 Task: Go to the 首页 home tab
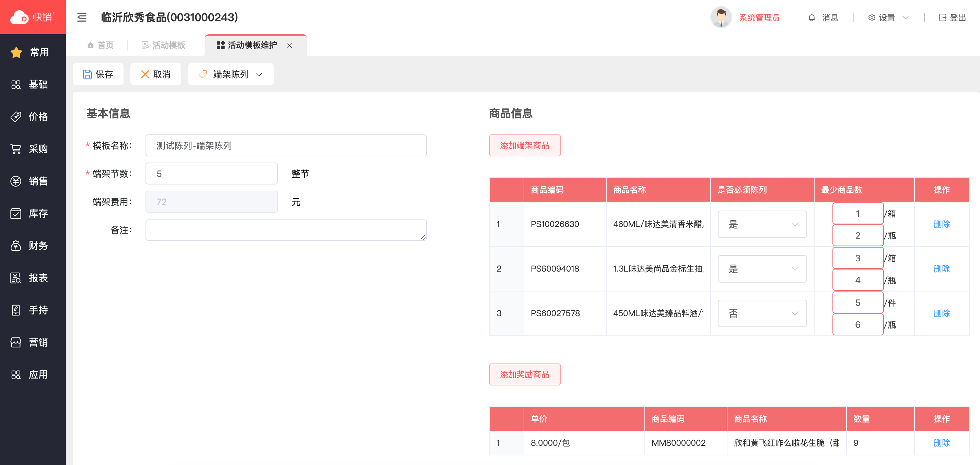tap(101, 45)
